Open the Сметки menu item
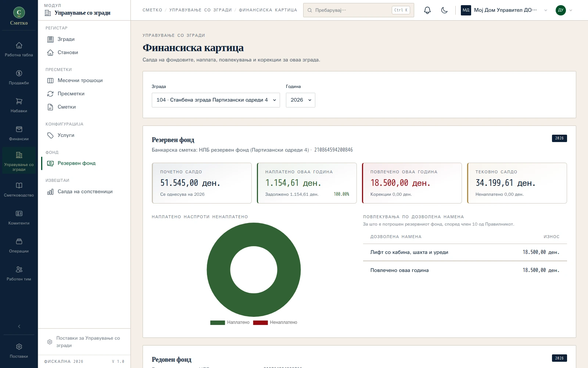The image size is (588, 368). click(85, 107)
